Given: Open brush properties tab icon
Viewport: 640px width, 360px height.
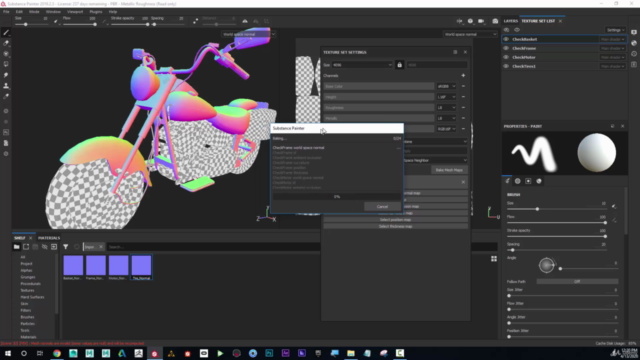Looking at the screenshot, I should [x=507, y=181].
